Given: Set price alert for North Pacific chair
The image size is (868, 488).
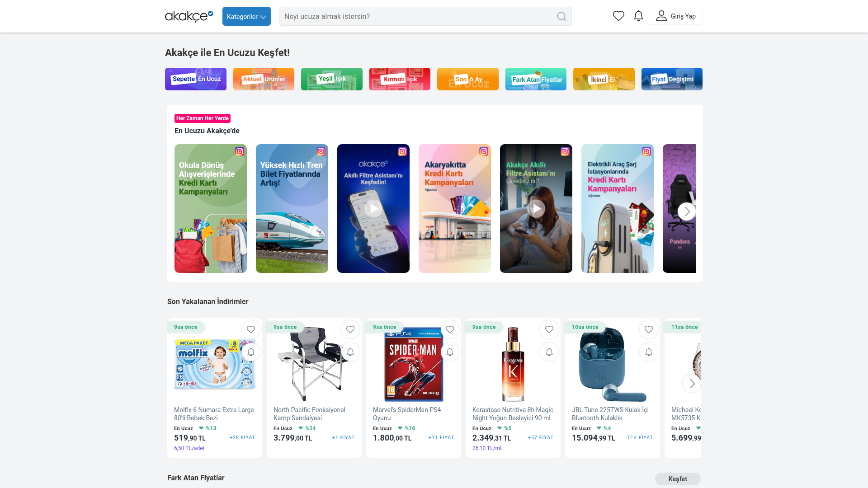Looking at the screenshot, I should pyautogui.click(x=350, y=352).
